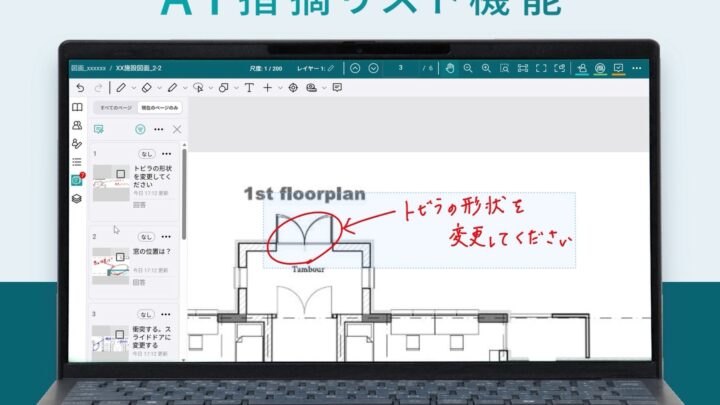Select the eraser tool
The image size is (720, 405).
coord(146,88)
